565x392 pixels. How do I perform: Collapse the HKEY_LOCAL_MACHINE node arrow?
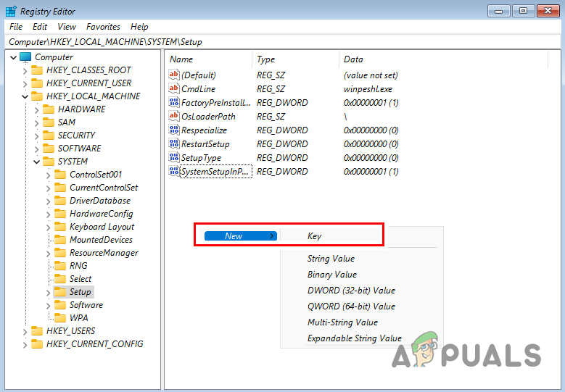tap(25, 96)
